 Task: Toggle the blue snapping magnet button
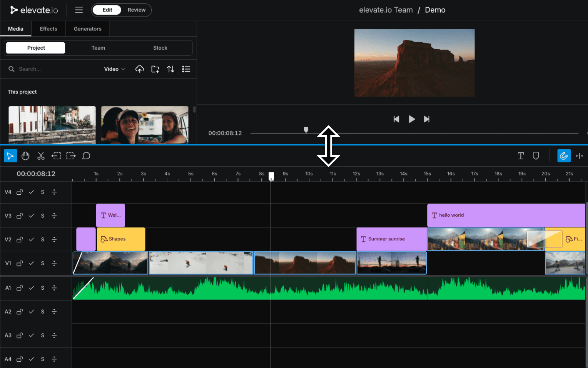tap(564, 156)
